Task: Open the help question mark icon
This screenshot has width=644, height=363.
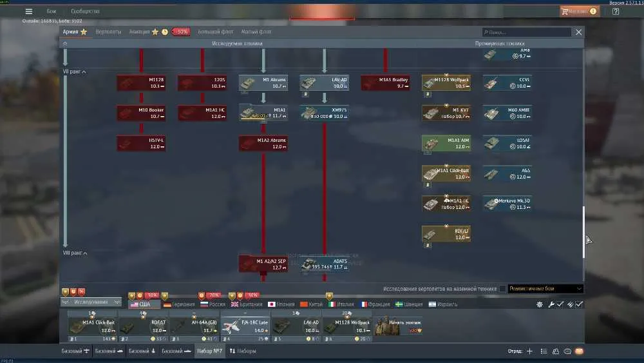Action: (615, 12)
